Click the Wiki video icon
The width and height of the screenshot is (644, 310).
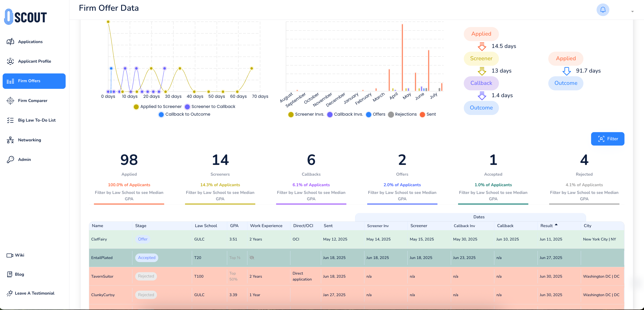10,255
